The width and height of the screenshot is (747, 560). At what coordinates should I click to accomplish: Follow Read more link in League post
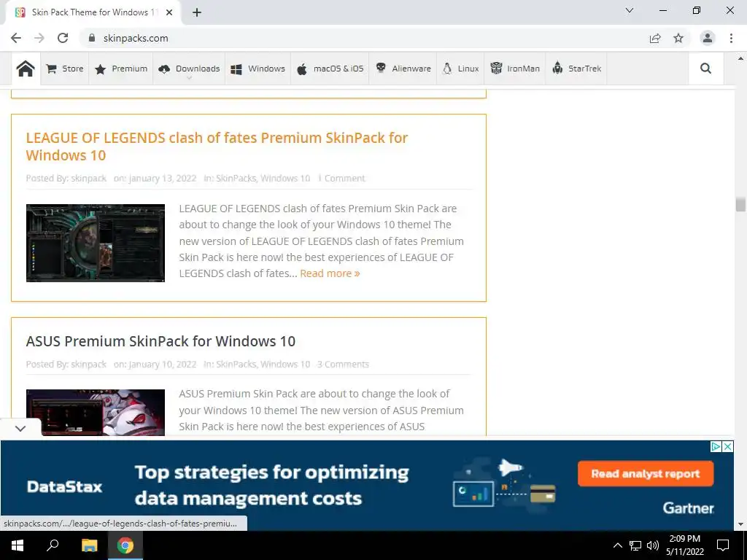[x=330, y=273]
